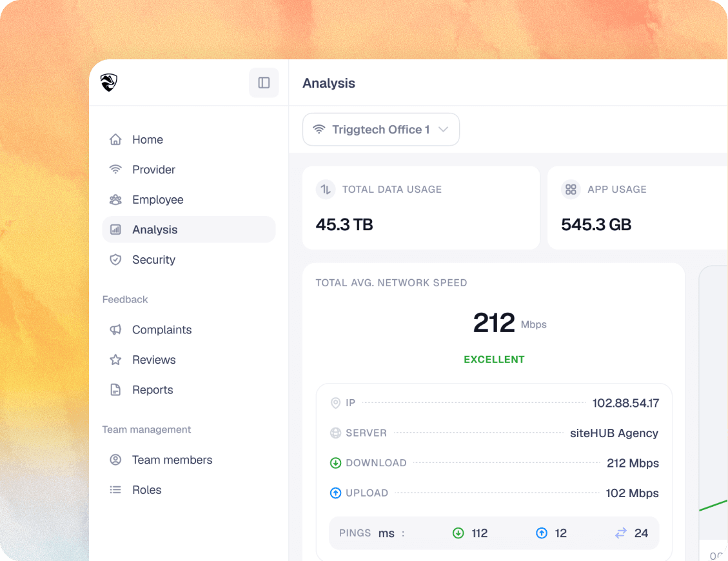Open the Employee section
Viewport: 728px width, 561px height.
(188, 199)
